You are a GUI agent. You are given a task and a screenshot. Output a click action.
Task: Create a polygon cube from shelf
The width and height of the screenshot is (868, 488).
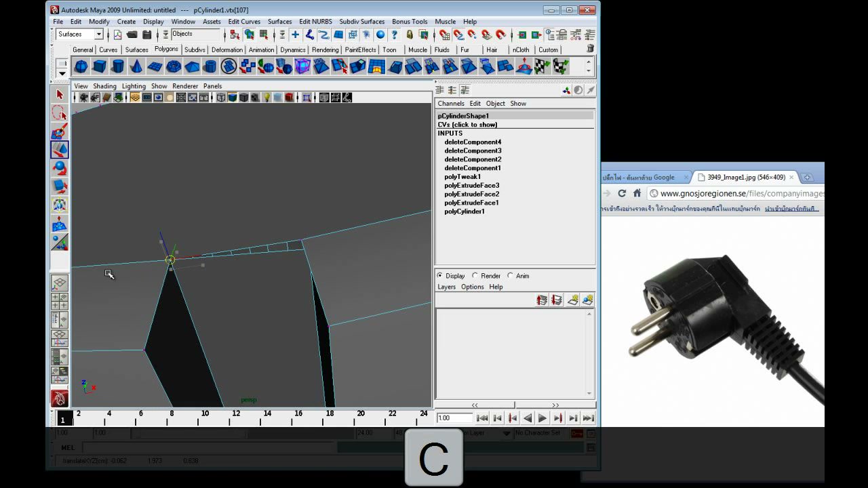tap(100, 66)
